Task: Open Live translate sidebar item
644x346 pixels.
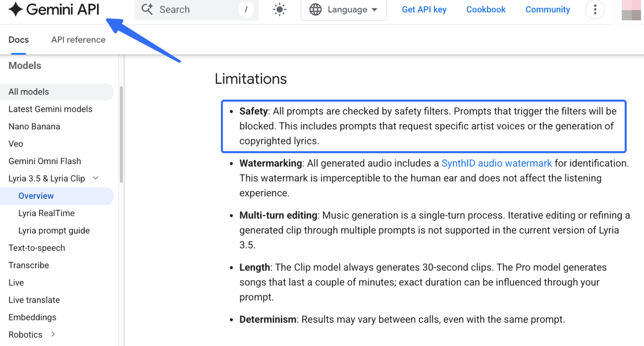Action: click(34, 300)
